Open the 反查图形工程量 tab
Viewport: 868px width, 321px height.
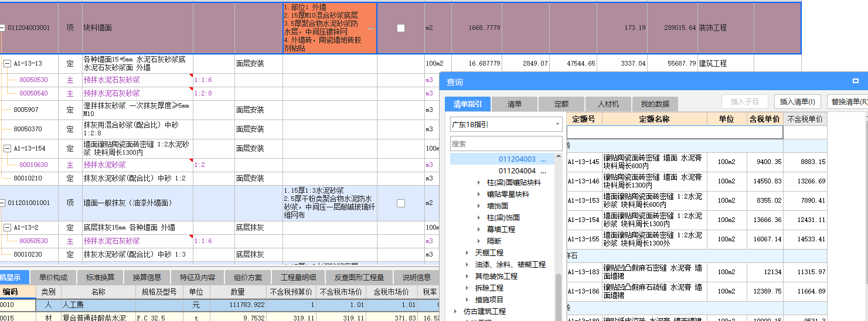[359, 278]
